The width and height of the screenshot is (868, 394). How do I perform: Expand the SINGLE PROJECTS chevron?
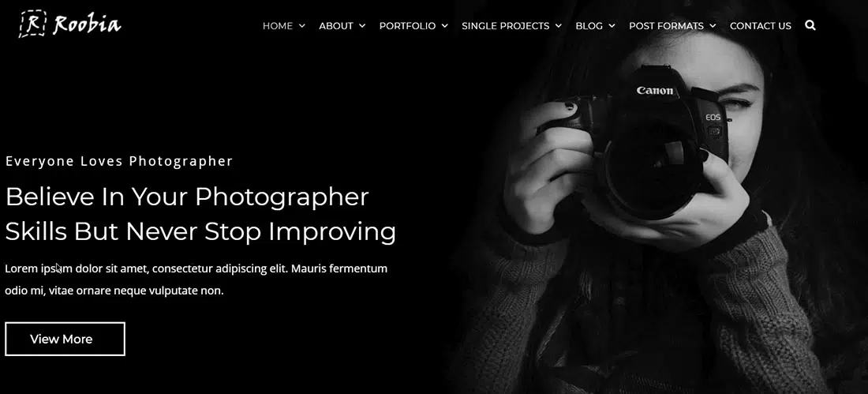point(559,25)
